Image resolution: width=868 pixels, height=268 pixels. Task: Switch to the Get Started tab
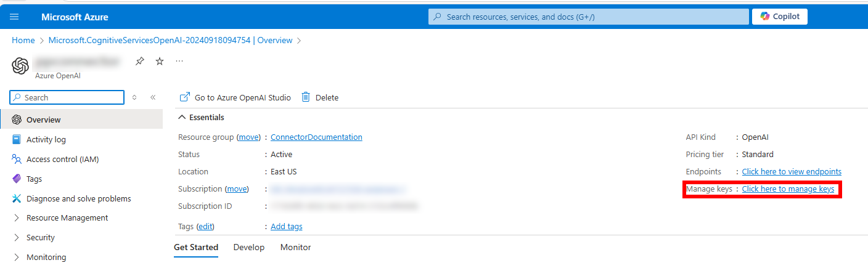click(196, 248)
